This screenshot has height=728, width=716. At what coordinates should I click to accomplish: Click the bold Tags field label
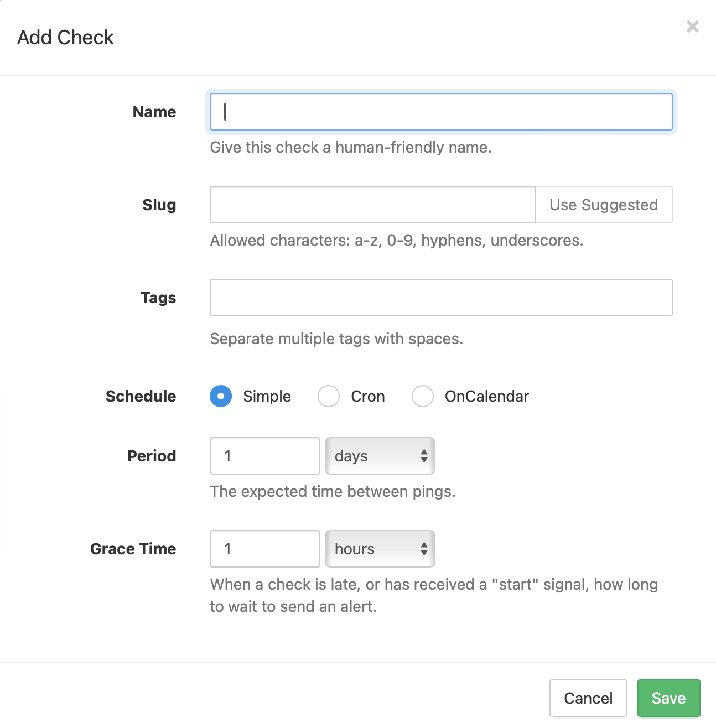tap(158, 298)
